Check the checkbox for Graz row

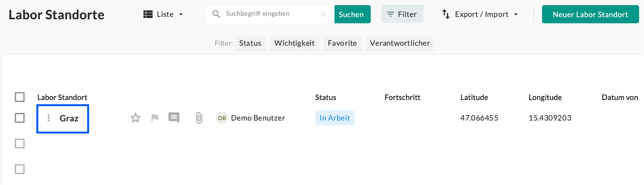20,118
